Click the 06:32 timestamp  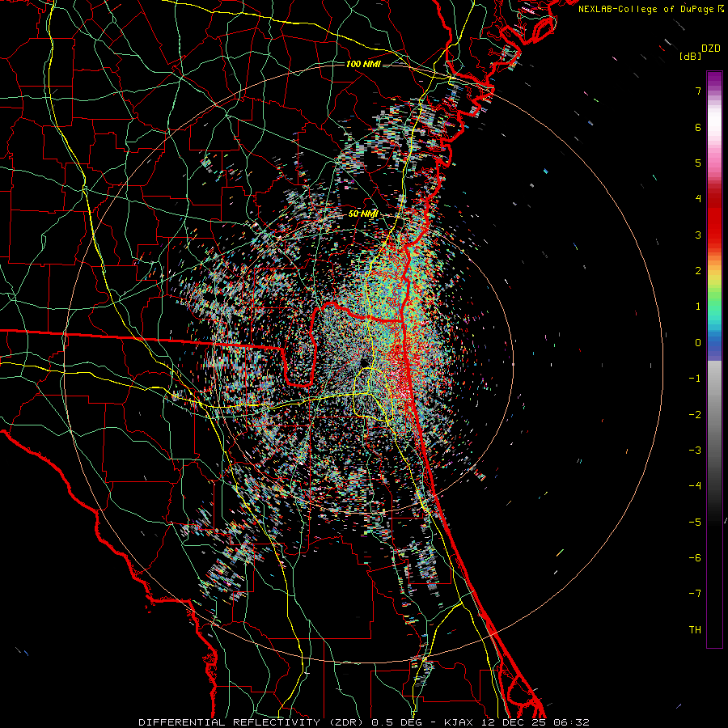click(572, 722)
